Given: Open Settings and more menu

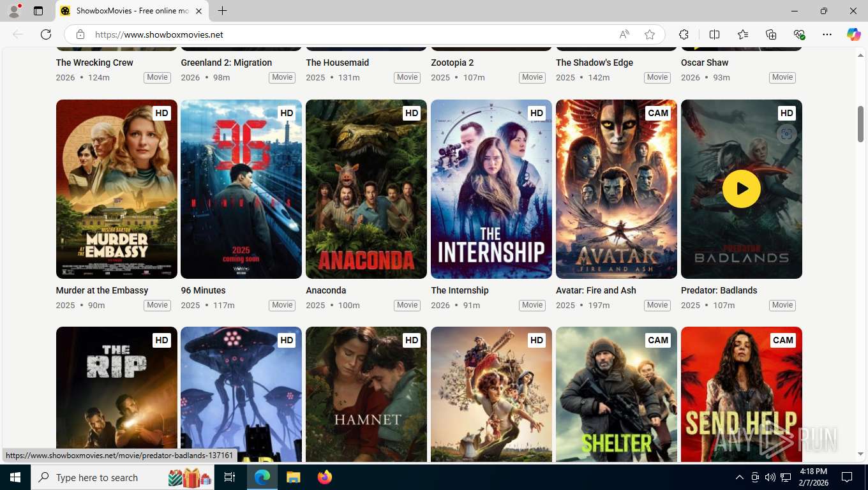Looking at the screenshot, I should click(827, 34).
